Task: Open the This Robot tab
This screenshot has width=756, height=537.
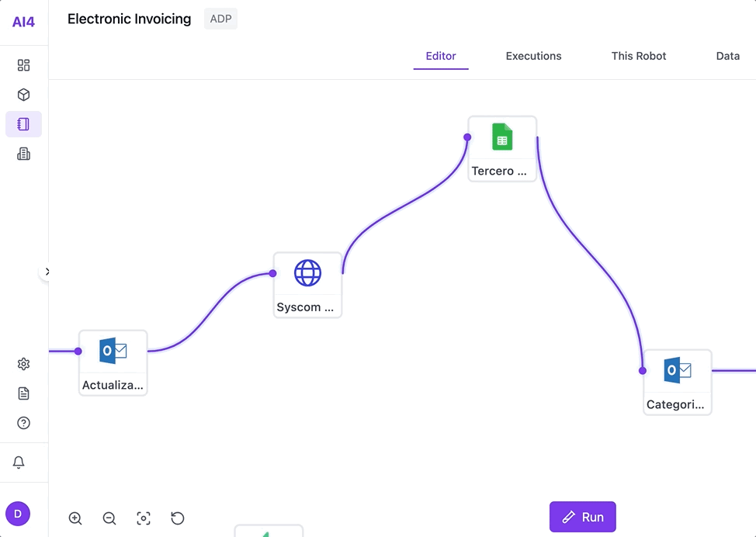Action: click(638, 56)
